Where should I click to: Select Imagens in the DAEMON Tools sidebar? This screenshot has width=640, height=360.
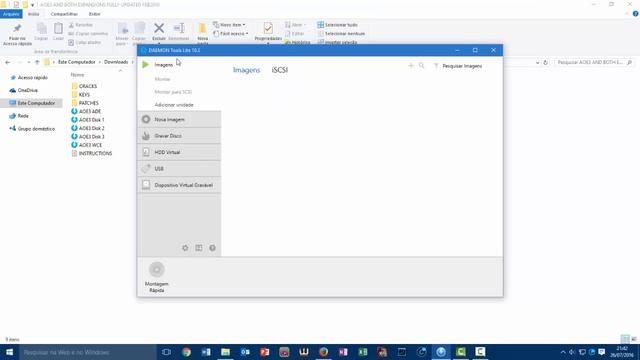(x=164, y=65)
